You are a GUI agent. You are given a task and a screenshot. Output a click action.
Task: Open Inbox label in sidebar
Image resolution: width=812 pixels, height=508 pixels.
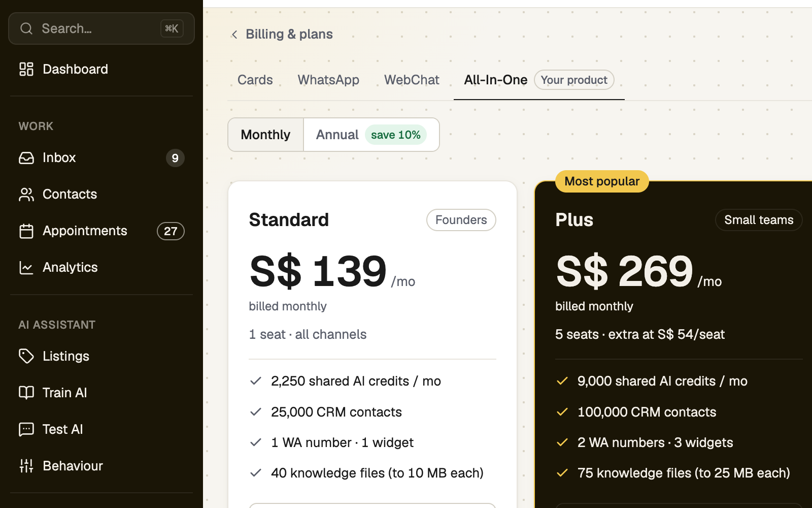(59, 158)
